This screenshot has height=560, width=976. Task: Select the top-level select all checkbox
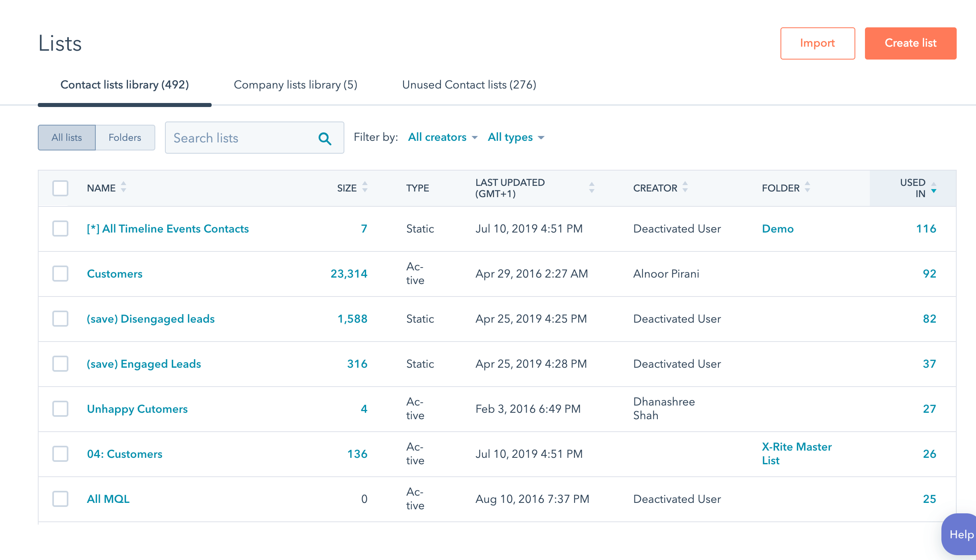click(x=60, y=188)
